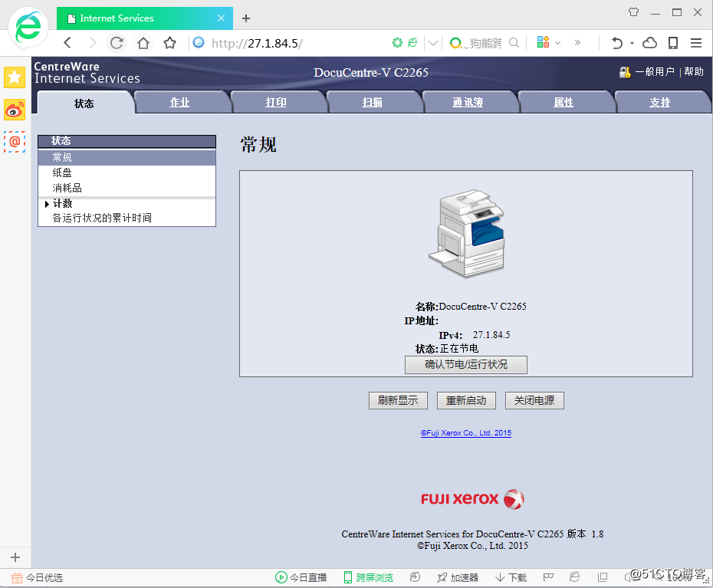Open the address bar dropdown arrow
This screenshot has height=588, width=713.
[x=433, y=43]
